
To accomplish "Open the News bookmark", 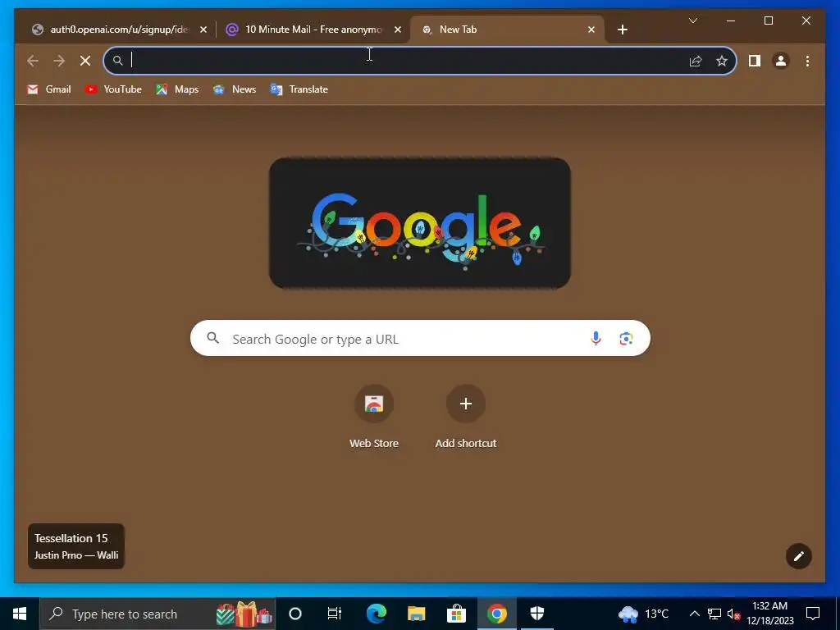I will point(235,89).
